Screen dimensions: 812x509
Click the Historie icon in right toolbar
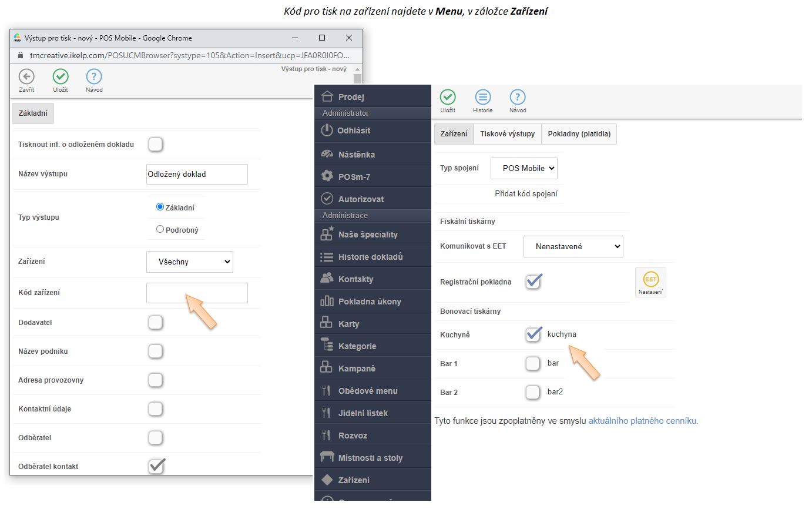(x=482, y=98)
